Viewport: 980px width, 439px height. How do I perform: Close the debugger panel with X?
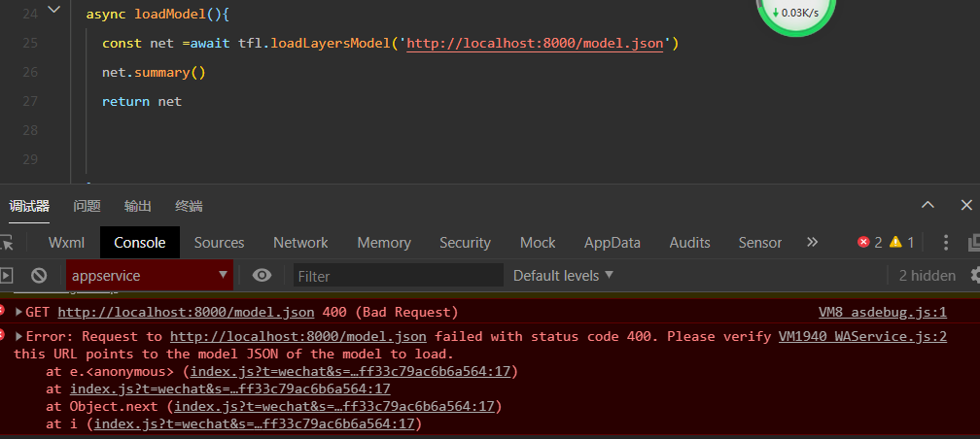[966, 205]
